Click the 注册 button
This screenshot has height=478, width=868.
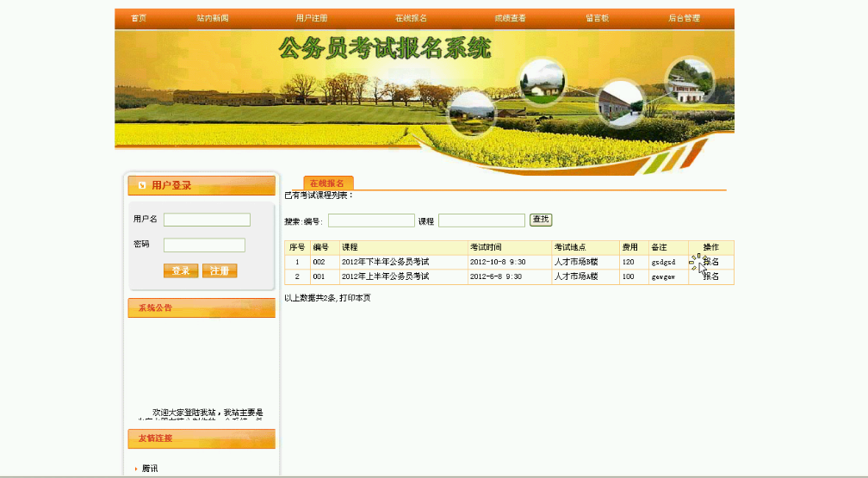[x=220, y=270]
